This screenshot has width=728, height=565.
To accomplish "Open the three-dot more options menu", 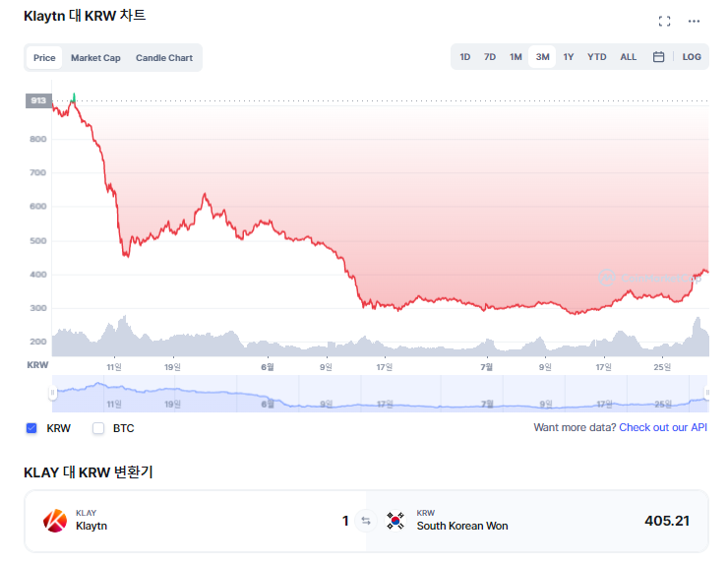I will coord(694,21).
